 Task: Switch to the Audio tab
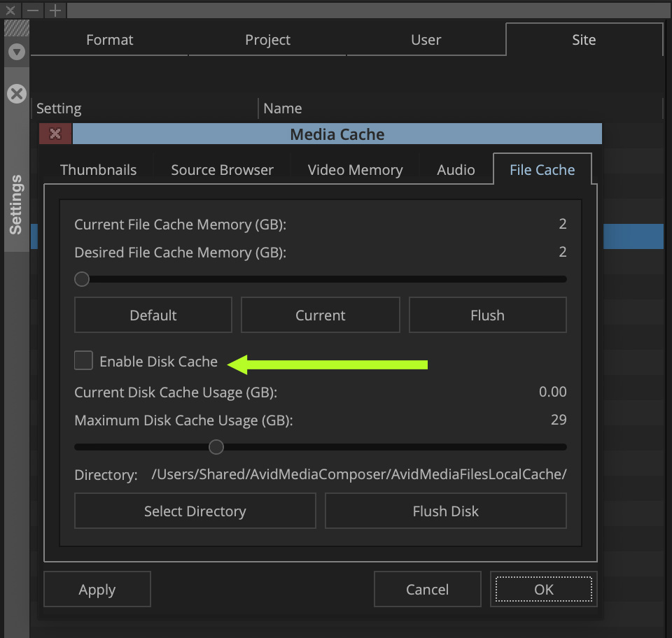pos(456,170)
